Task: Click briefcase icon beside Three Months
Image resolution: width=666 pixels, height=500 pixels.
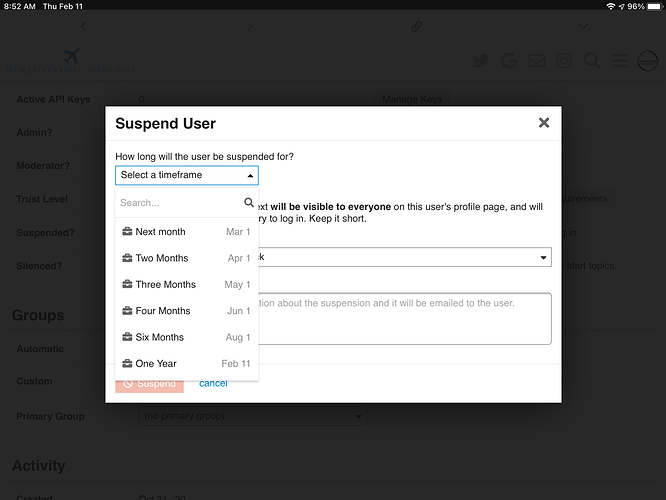Action: pos(127,284)
